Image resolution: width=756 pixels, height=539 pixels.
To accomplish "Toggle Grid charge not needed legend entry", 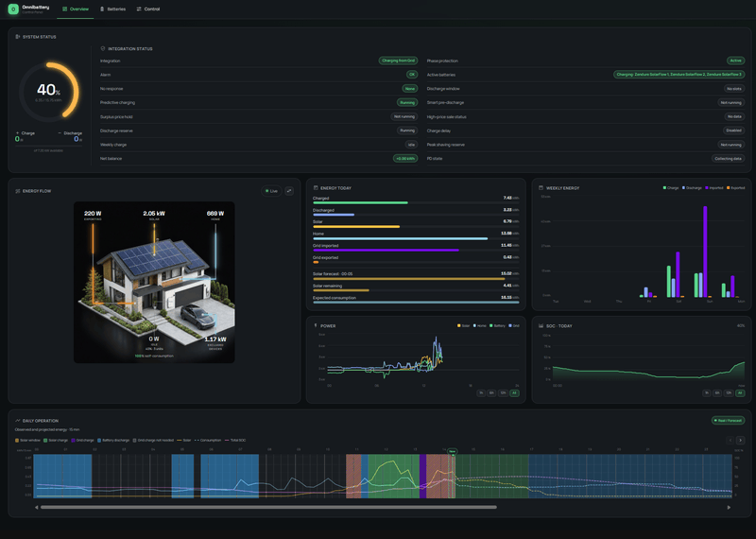I will click(x=153, y=440).
